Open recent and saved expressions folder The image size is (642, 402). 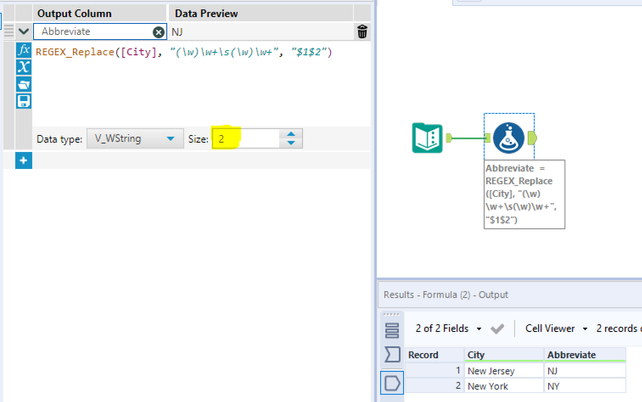(x=24, y=84)
